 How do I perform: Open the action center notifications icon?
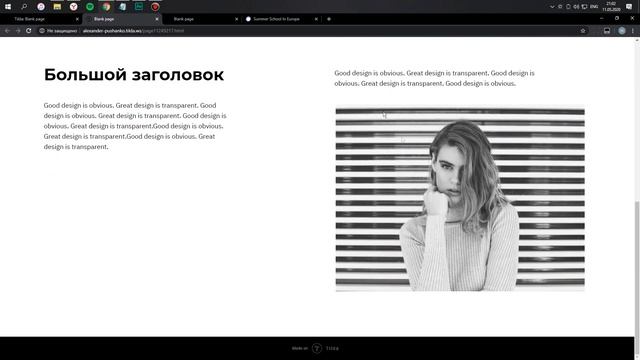pos(629,7)
